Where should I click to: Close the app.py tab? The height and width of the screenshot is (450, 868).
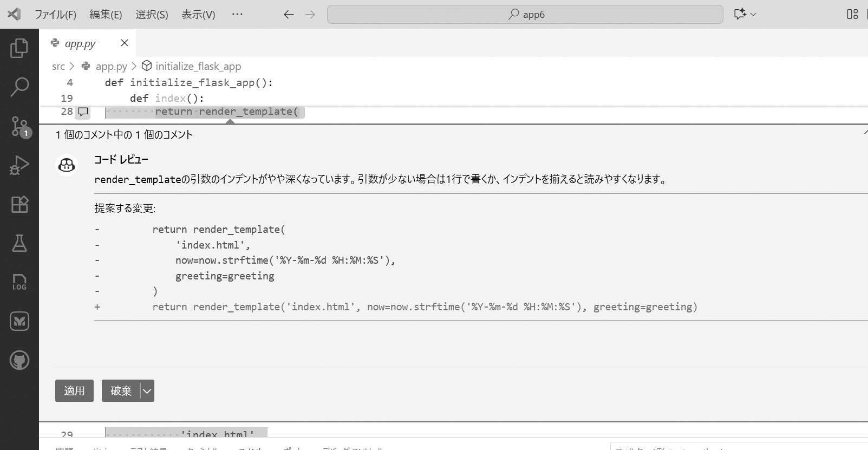click(x=125, y=43)
